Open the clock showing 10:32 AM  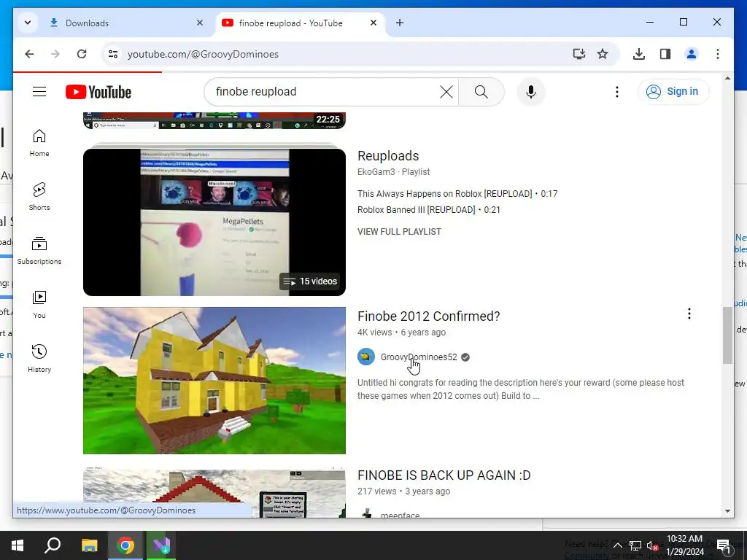click(x=684, y=545)
